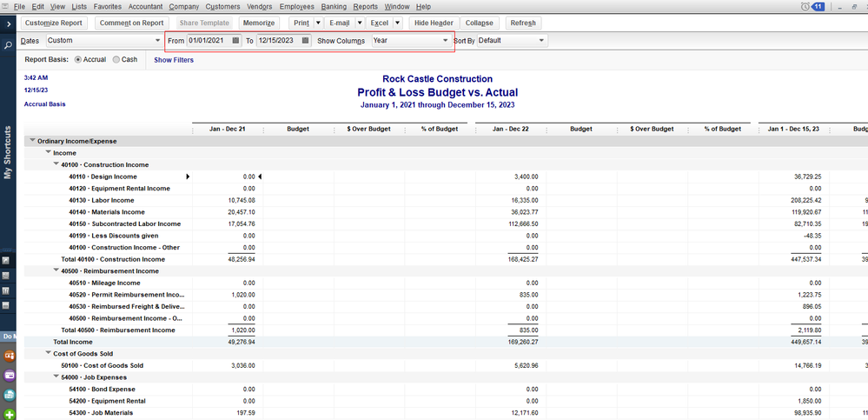
Task: Open the reminders alarm clock icon
Action: tap(805, 7)
